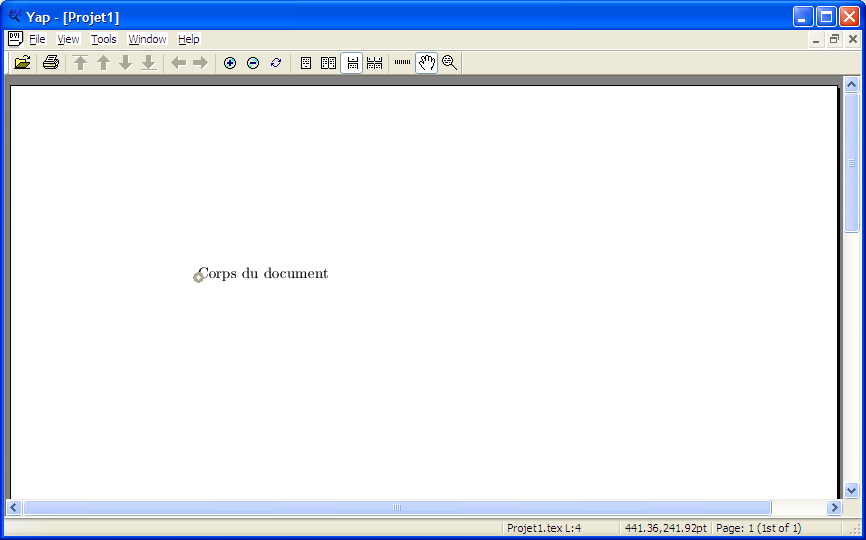
Task: Restore down the Projet1 document window
Action: click(834, 39)
